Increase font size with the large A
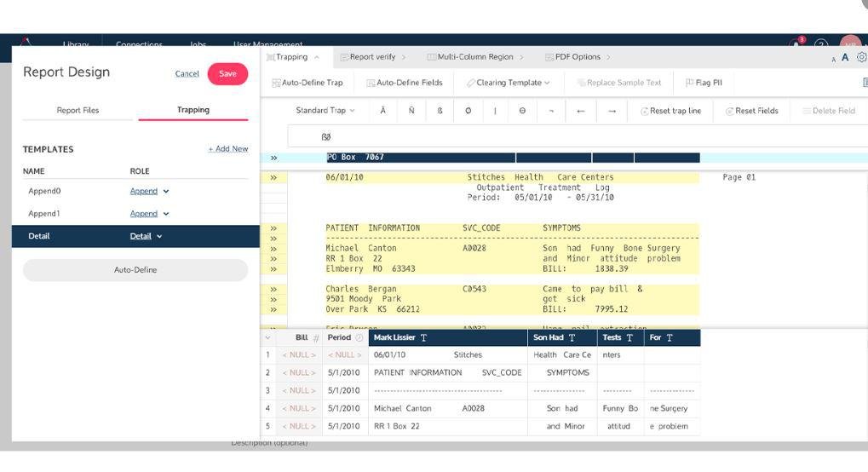The height and width of the screenshot is (472, 868). [x=845, y=57]
